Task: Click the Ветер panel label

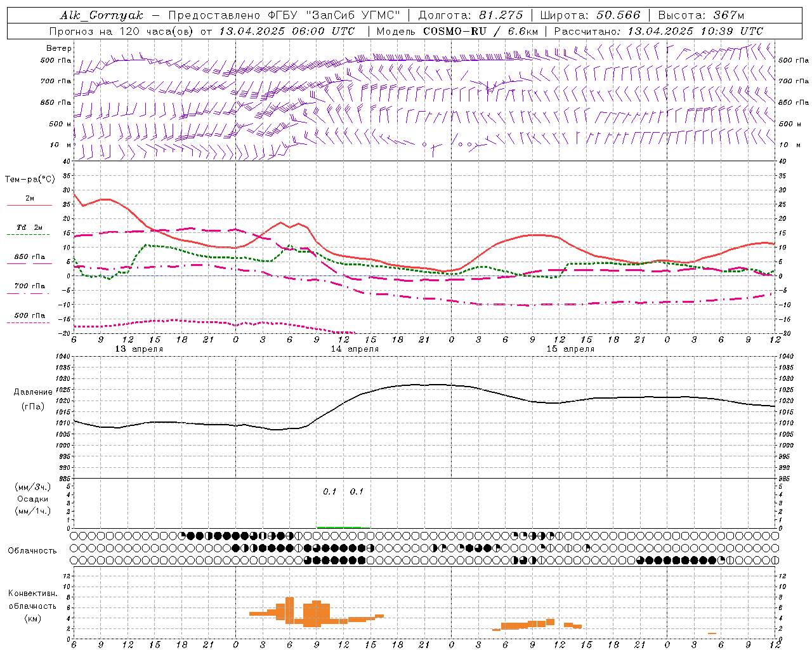Action: click(x=59, y=48)
